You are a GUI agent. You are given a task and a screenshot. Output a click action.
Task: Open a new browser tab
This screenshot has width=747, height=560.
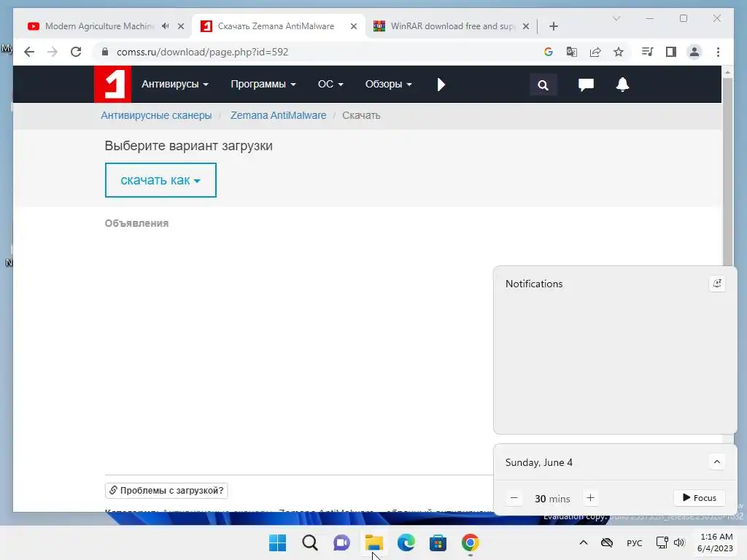click(554, 26)
